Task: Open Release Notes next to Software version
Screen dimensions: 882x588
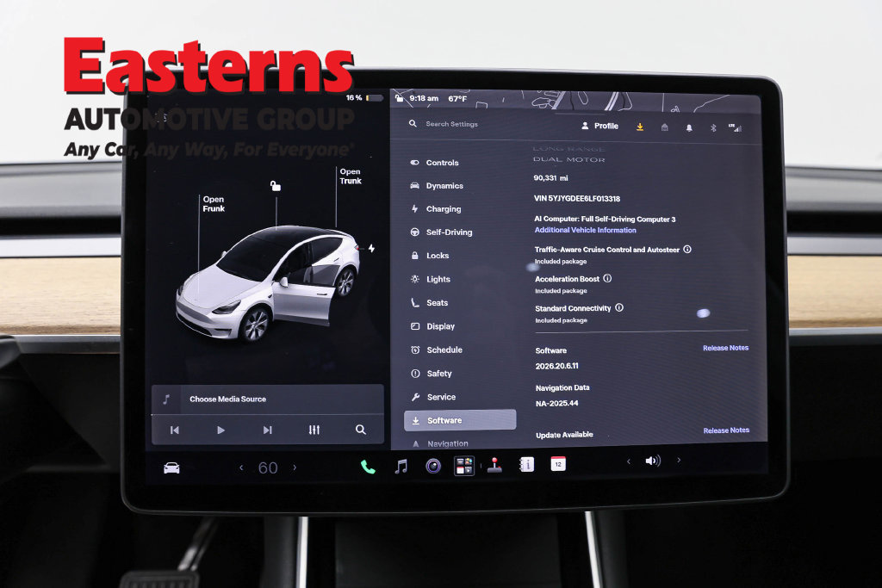Action: (725, 348)
